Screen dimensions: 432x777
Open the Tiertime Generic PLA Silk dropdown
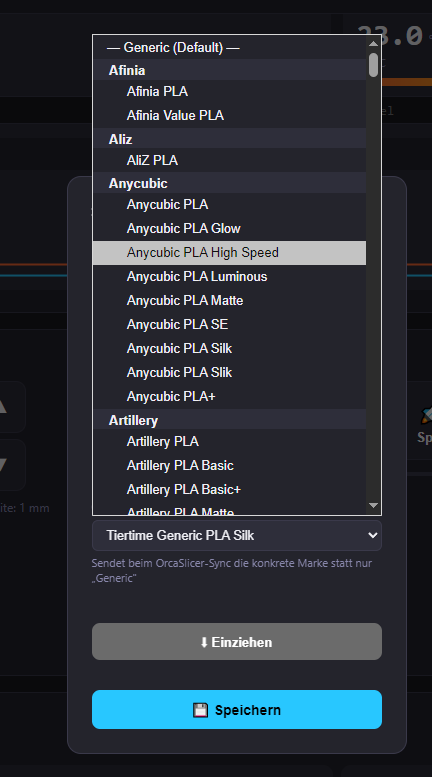(x=237, y=535)
